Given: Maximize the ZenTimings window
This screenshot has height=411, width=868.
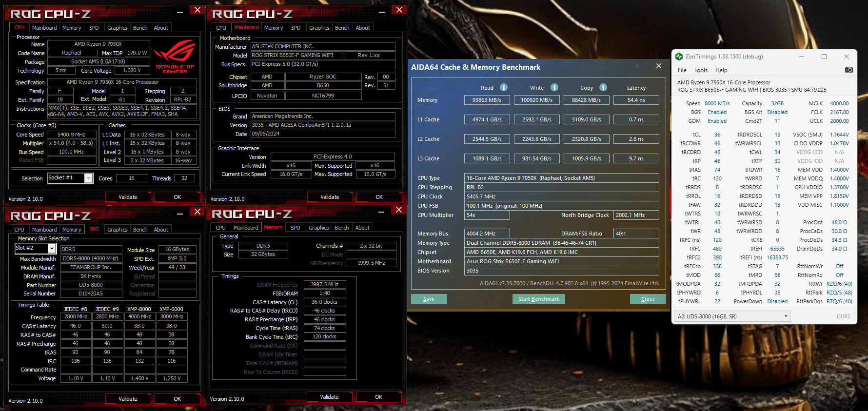Looking at the screenshot, I should point(824,57).
